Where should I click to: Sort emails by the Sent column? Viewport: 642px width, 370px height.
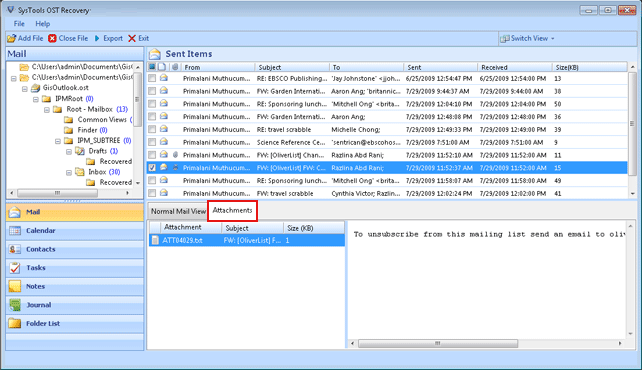coord(440,67)
